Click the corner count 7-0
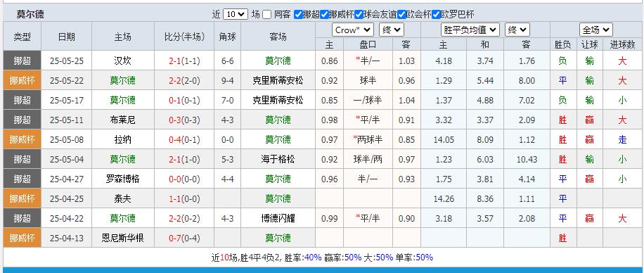The image size is (644, 273). pos(228,101)
